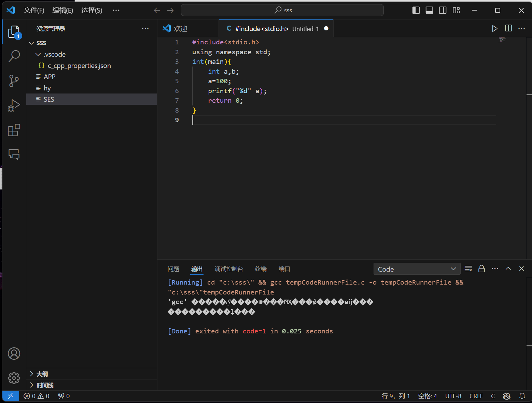Click the Run Code play button

click(494, 29)
